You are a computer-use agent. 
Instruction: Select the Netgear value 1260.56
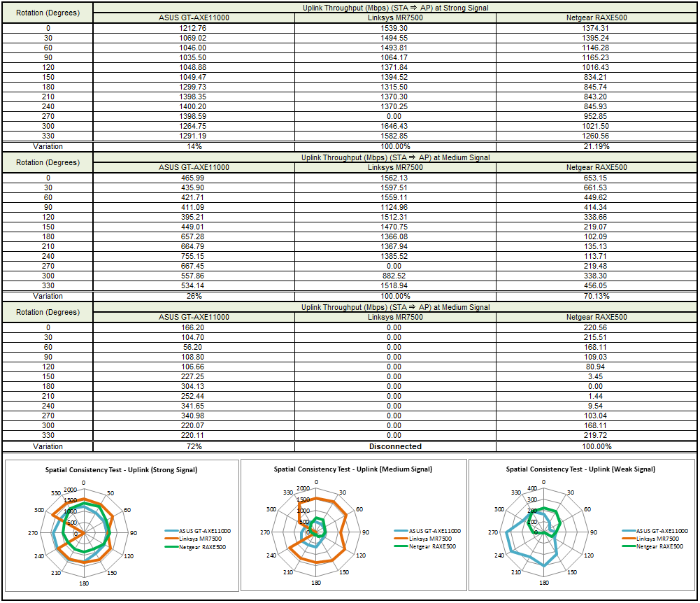[596, 136]
